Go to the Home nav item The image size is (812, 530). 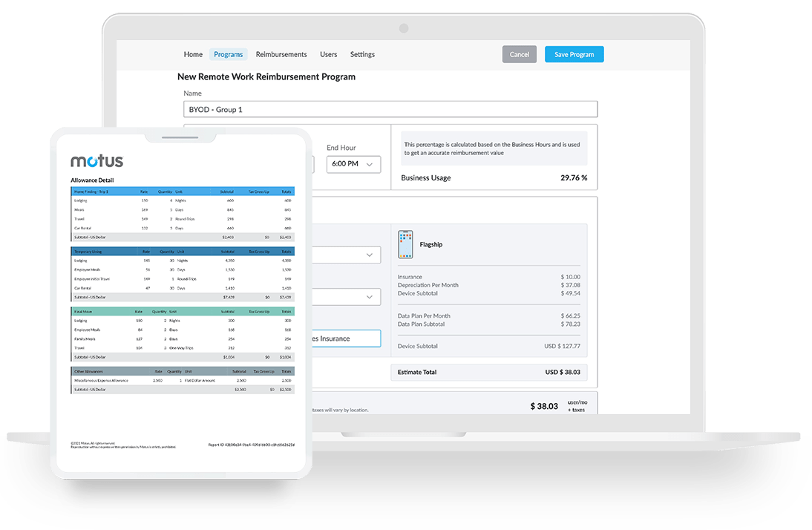193,54
